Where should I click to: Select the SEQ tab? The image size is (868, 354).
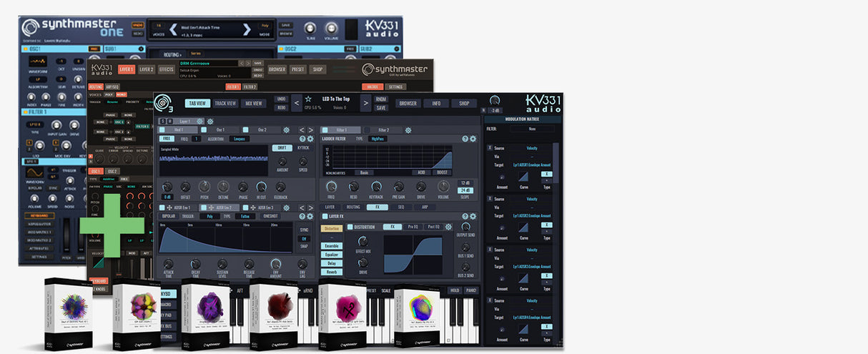(x=400, y=207)
